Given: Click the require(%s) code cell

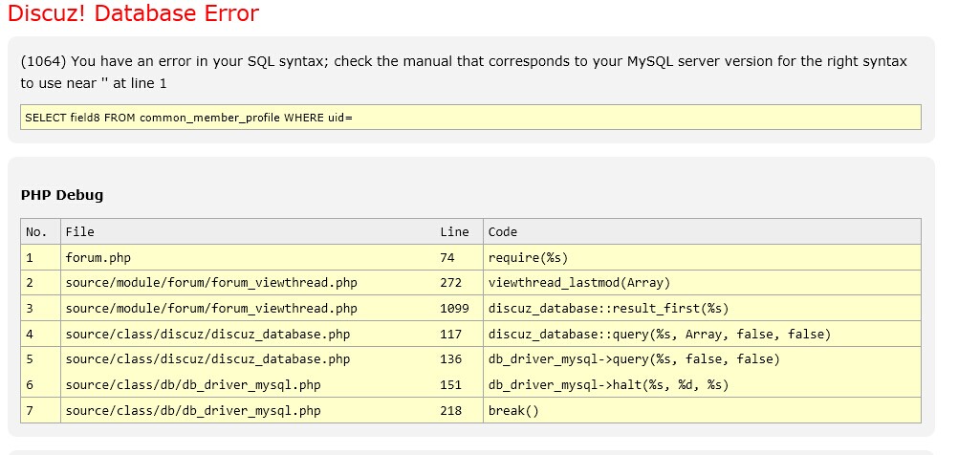Looking at the screenshot, I should 528,257.
